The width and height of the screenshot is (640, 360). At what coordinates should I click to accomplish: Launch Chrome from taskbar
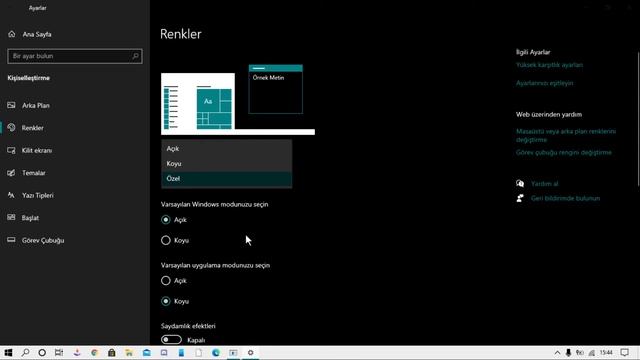[94, 353]
